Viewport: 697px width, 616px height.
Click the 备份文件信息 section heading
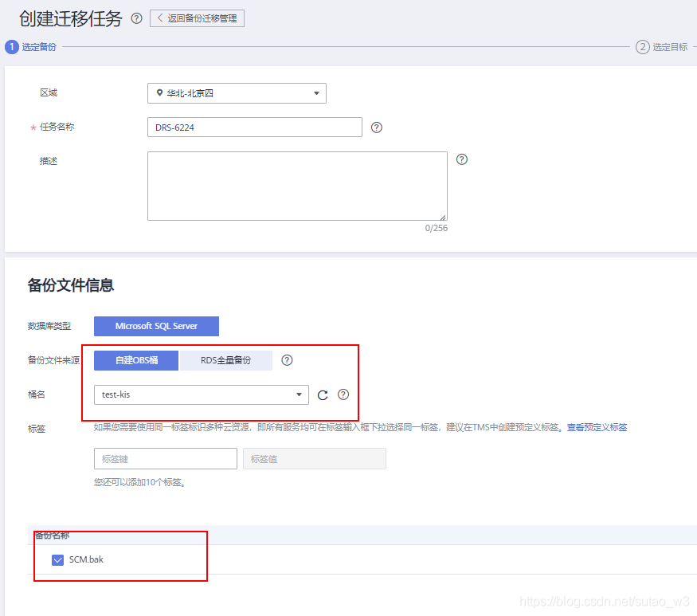[x=71, y=285]
